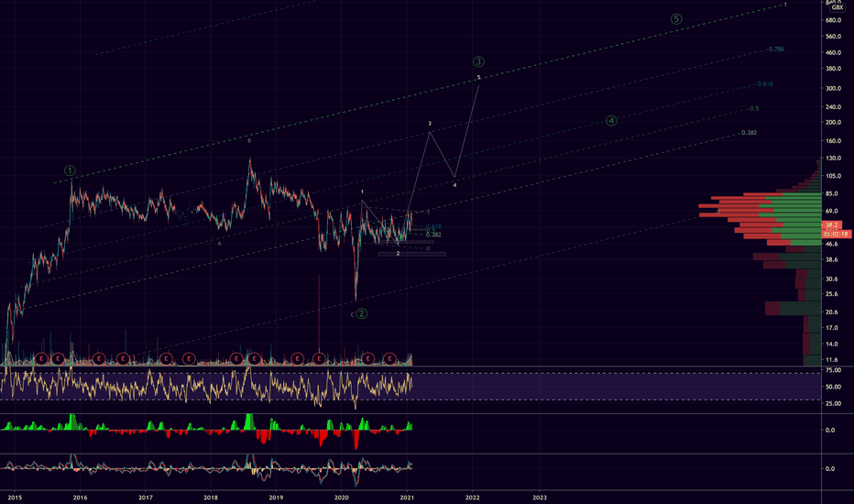Click the 200.0 price scale value
Viewport: 854px width, 504px height.
point(833,123)
